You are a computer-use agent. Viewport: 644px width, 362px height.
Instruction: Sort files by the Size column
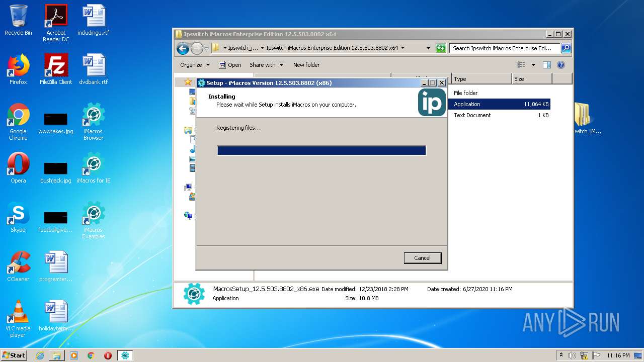[x=532, y=79]
